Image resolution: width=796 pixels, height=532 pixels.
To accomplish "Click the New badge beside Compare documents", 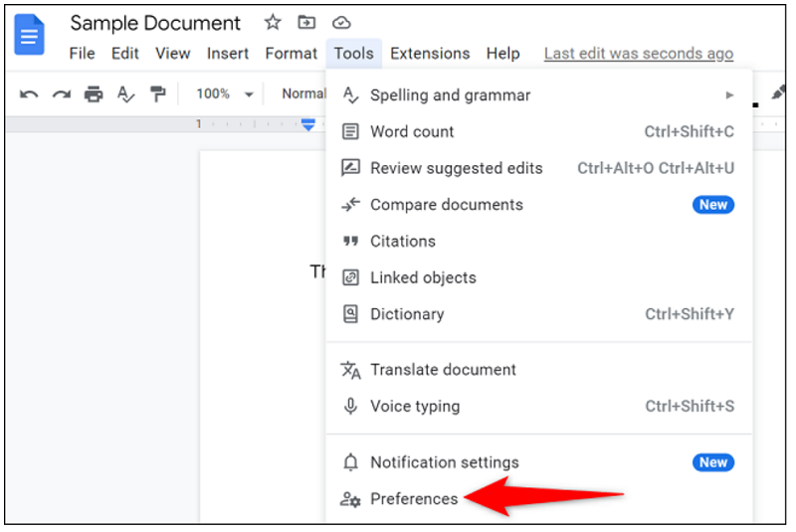I will [x=713, y=205].
